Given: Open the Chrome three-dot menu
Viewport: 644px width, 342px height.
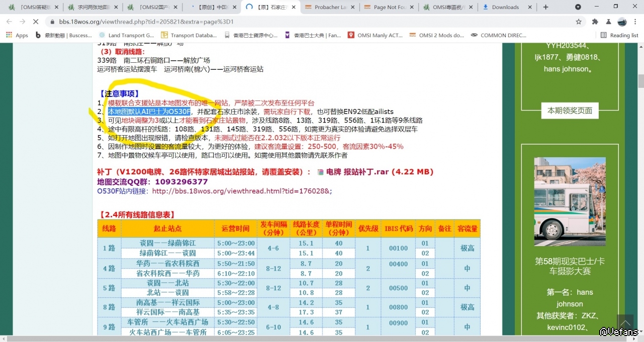Looking at the screenshot, I should pos(636,22).
